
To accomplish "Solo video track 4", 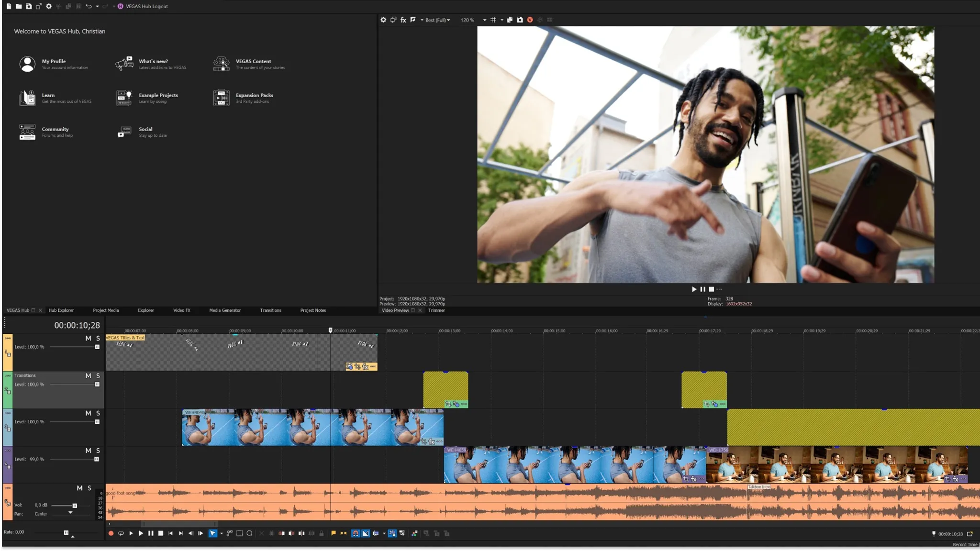I will pos(98,451).
